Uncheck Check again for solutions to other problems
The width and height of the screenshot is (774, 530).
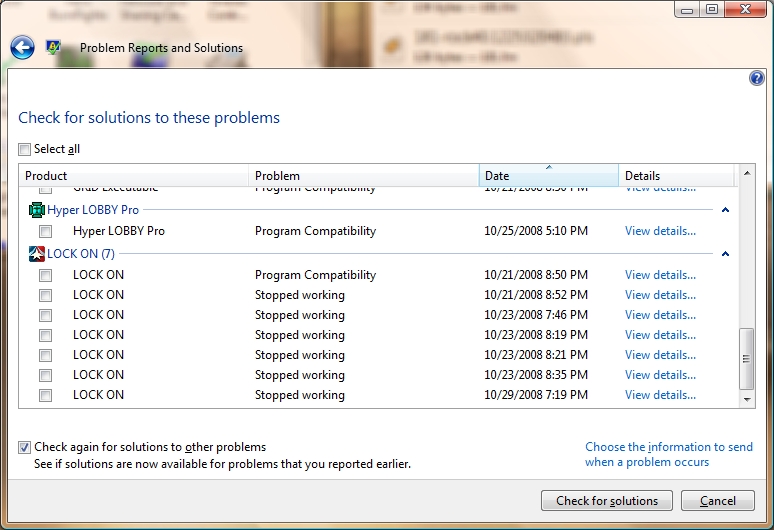tap(24, 447)
